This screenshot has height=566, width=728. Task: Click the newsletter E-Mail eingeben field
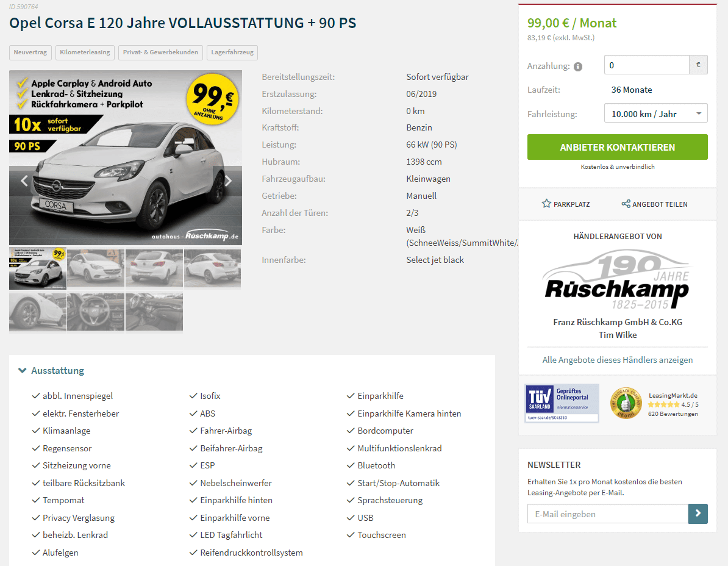pyautogui.click(x=608, y=514)
